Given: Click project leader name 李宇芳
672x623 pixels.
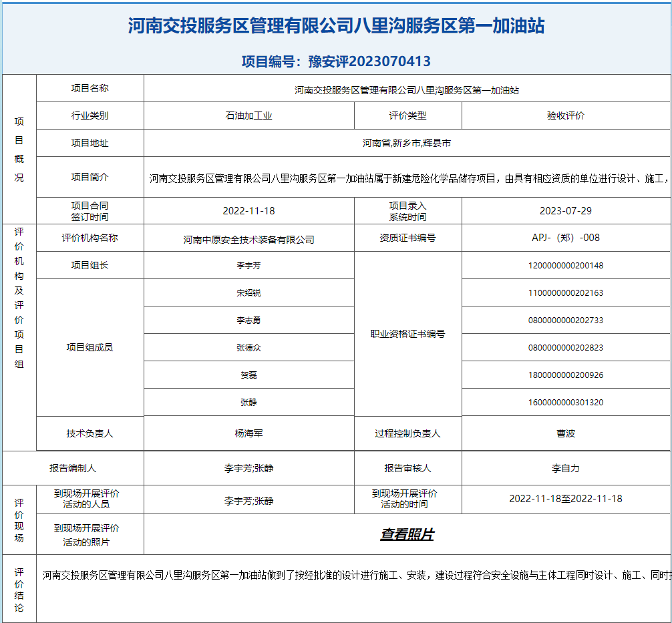Looking at the screenshot, I should pos(248,266).
